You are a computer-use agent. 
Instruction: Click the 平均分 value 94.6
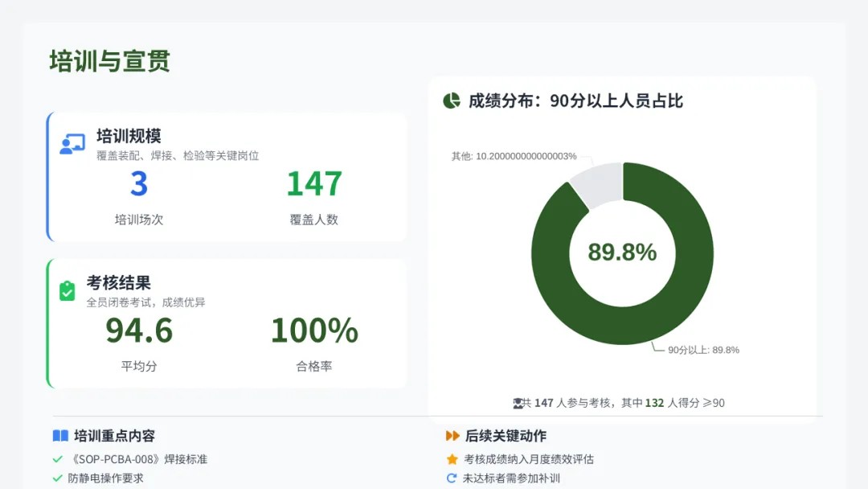(139, 331)
